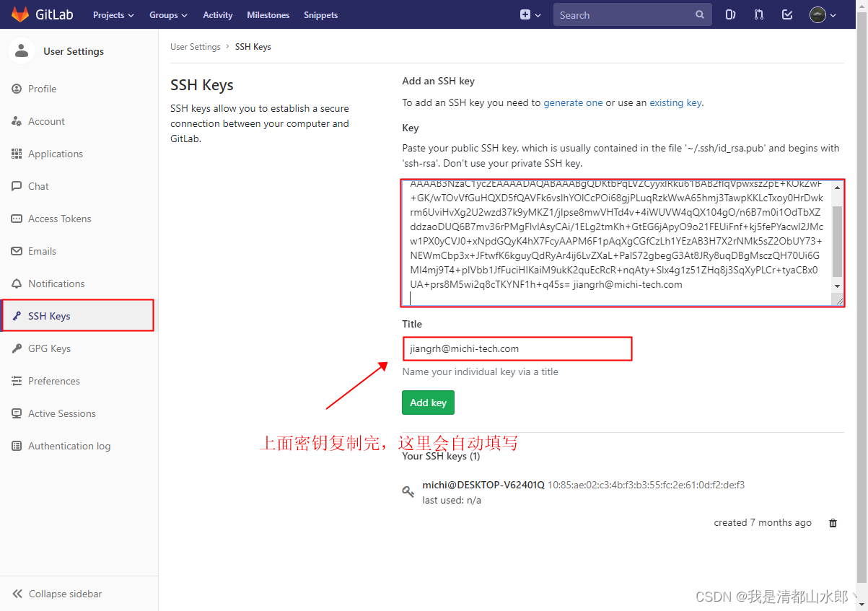868x611 pixels.
Task: Open the Projects menu
Action: point(113,14)
